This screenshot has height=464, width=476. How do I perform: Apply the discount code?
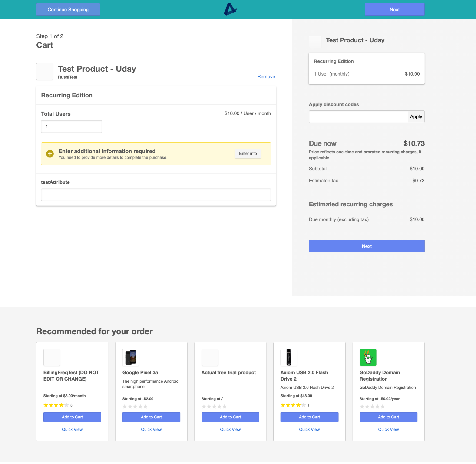click(416, 117)
